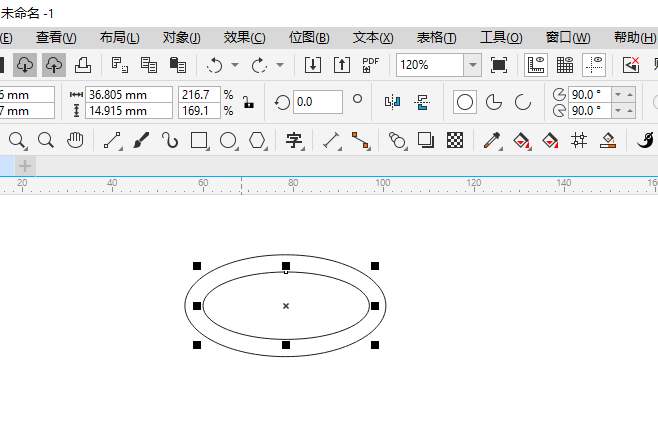Select the Interactive fill tool
The image size is (658, 428).
[x=521, y=141]
